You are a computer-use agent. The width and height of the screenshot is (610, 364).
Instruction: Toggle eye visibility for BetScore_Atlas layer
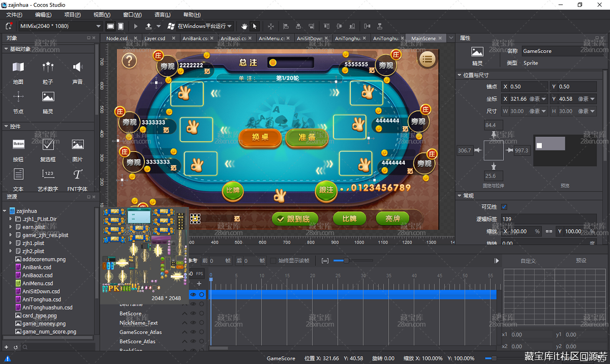193,342
